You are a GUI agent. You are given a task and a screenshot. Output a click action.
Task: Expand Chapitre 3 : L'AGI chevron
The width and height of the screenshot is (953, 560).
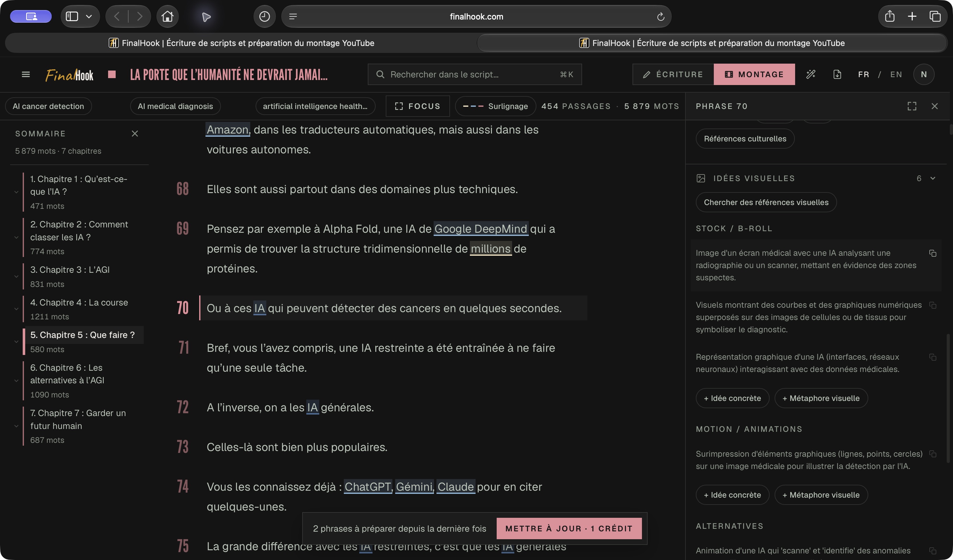[x=16, y=277]
